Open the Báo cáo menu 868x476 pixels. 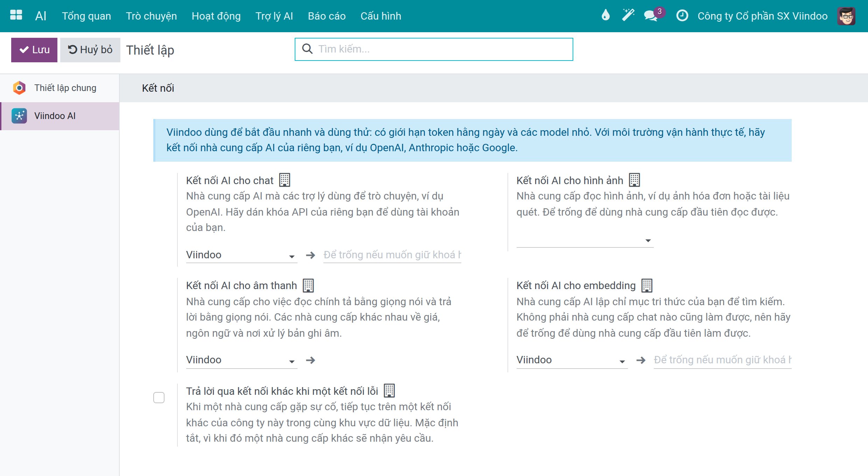coord(327,16)
